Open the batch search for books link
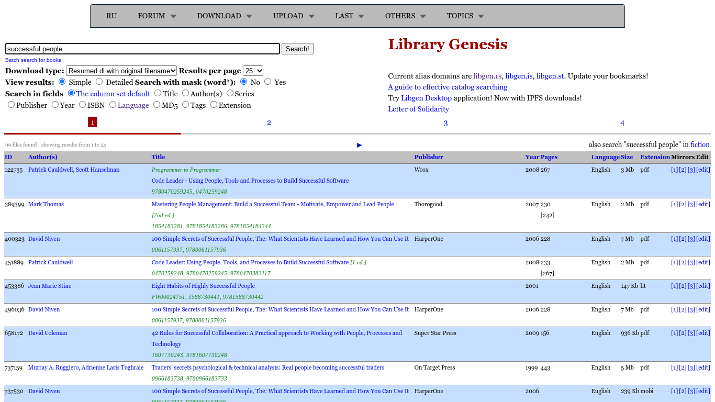Viewport: 715px width, 402px height. click(x=33, y=60)
